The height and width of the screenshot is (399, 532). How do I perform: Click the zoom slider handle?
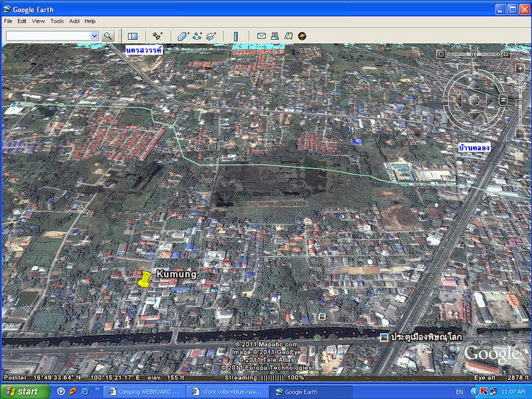[x=520, y=101]
